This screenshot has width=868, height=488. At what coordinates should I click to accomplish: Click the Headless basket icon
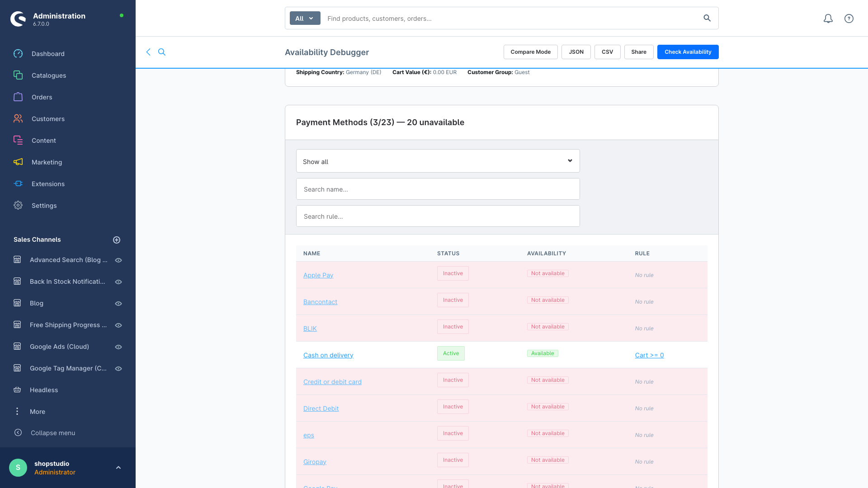pos(17,390)
